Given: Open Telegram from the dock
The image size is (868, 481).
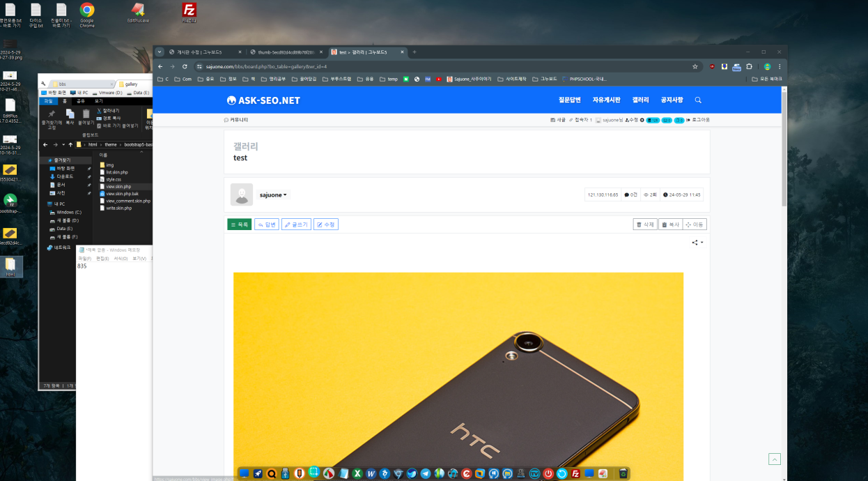Looking at the screenshot, I should tap(426, 473).
